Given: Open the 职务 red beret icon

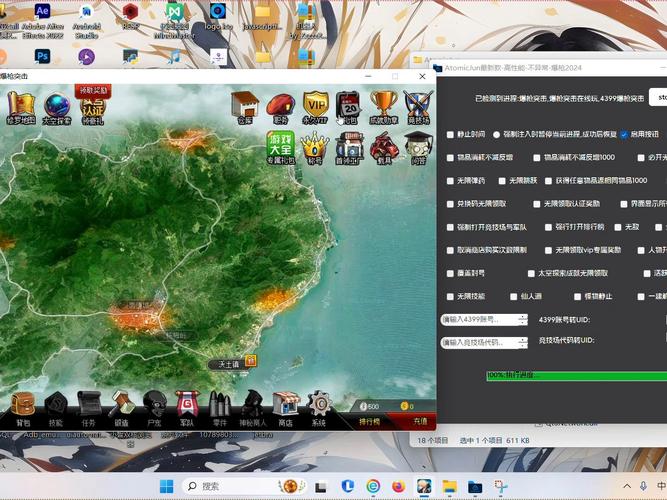Looking at the screenshot, I should [281, 109].
